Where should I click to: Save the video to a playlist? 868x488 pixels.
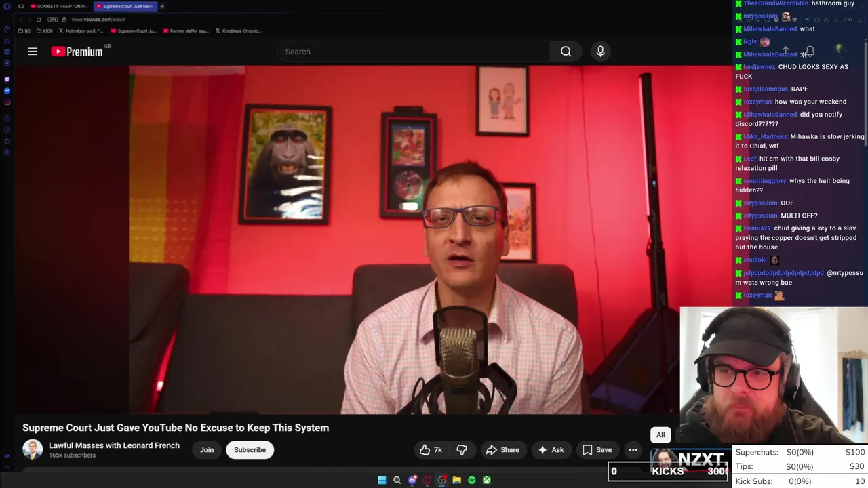pos(597,450)
